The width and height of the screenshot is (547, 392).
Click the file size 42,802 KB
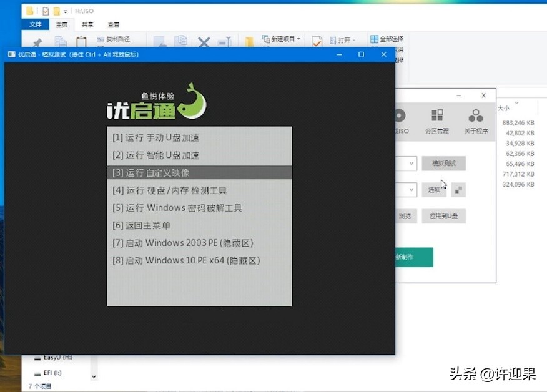(x=520, y=133)
